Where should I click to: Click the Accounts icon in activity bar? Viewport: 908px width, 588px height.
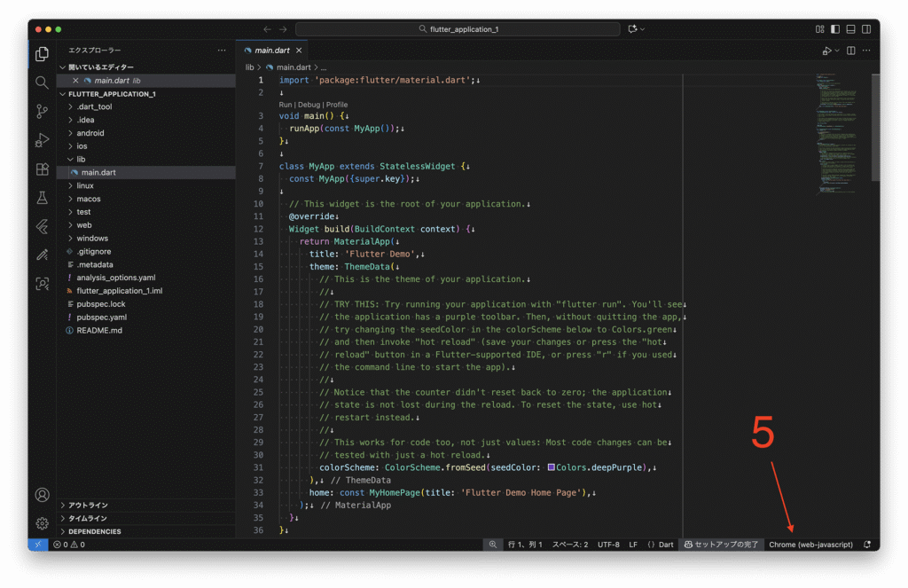click(x=42, y=495)
